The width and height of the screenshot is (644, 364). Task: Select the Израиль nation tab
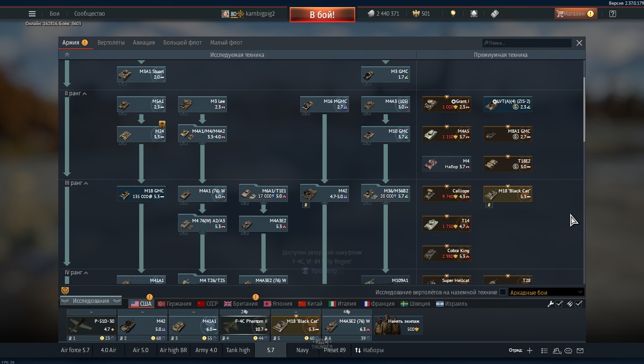click(x=452, y=304)
